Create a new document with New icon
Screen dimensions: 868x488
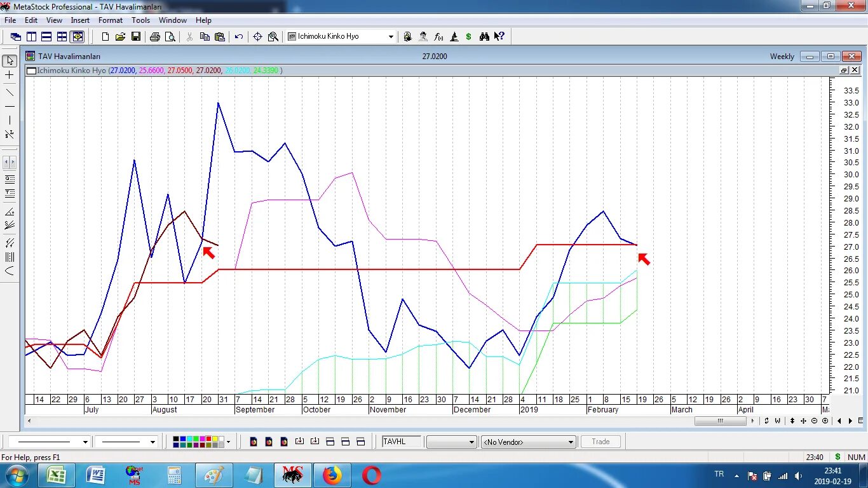click(105, 37)
